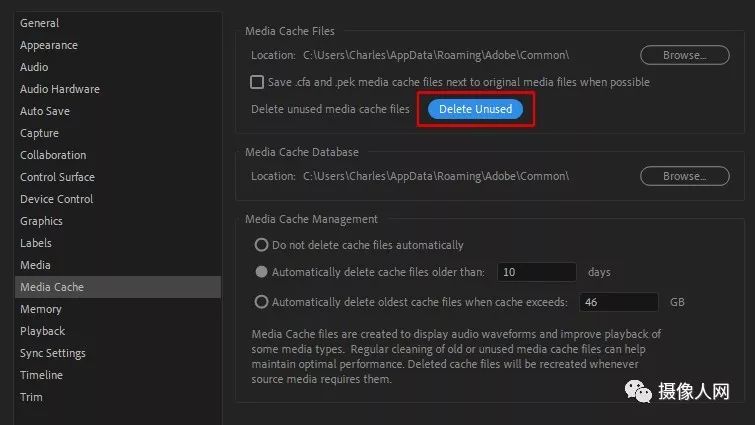Open General preferences category
The height and width of the screenshot is (425, 755).
(40, 23)
